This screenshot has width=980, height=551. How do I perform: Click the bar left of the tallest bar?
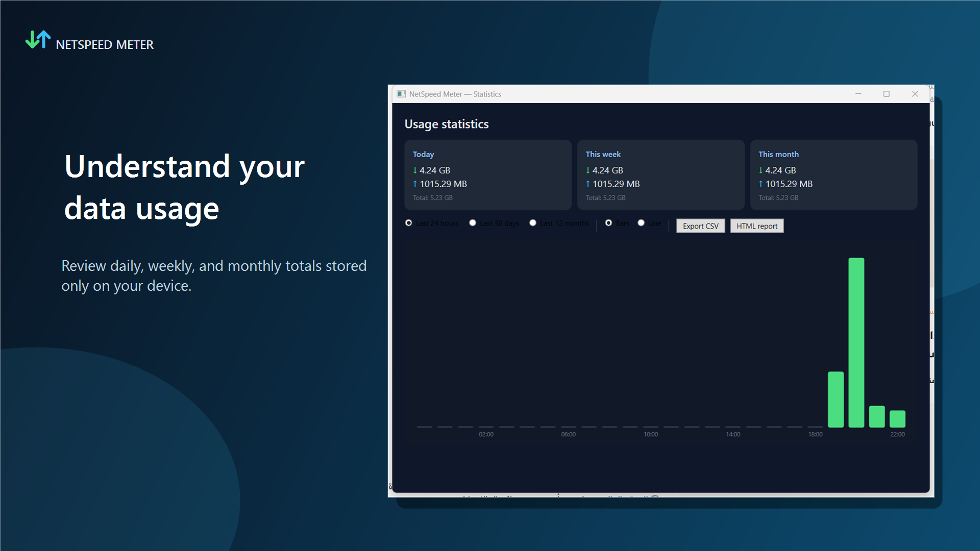click(x=836, y=399)
